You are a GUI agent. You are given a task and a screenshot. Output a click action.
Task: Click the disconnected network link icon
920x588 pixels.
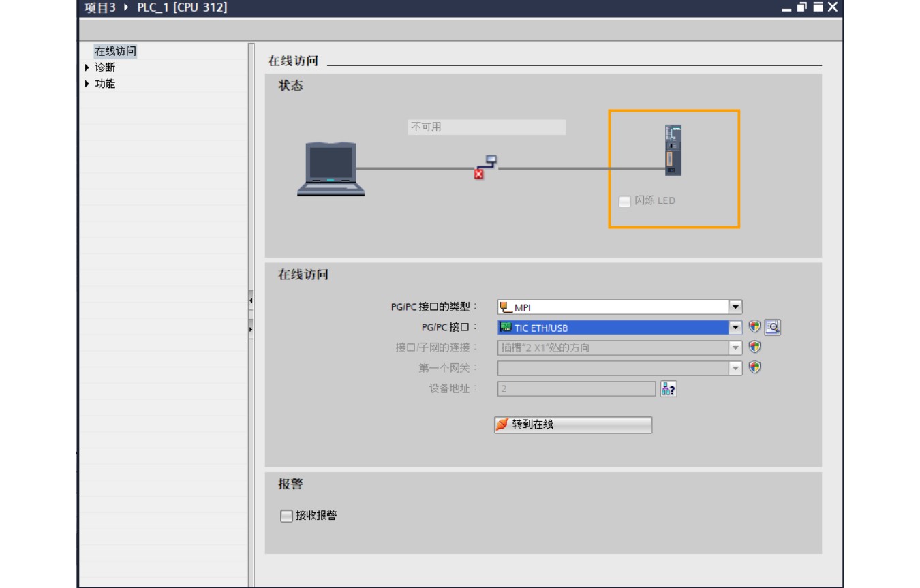pos(486,167)
